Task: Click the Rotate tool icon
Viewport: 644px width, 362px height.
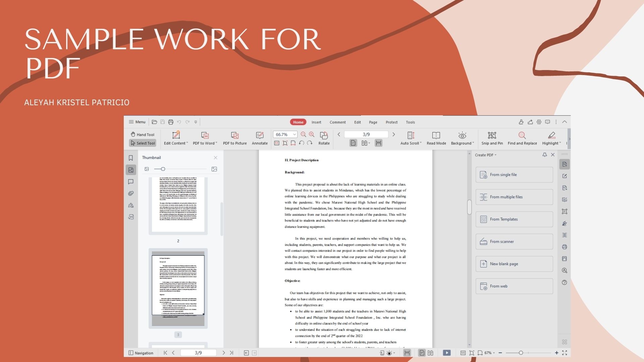Action: coord(324,135)
